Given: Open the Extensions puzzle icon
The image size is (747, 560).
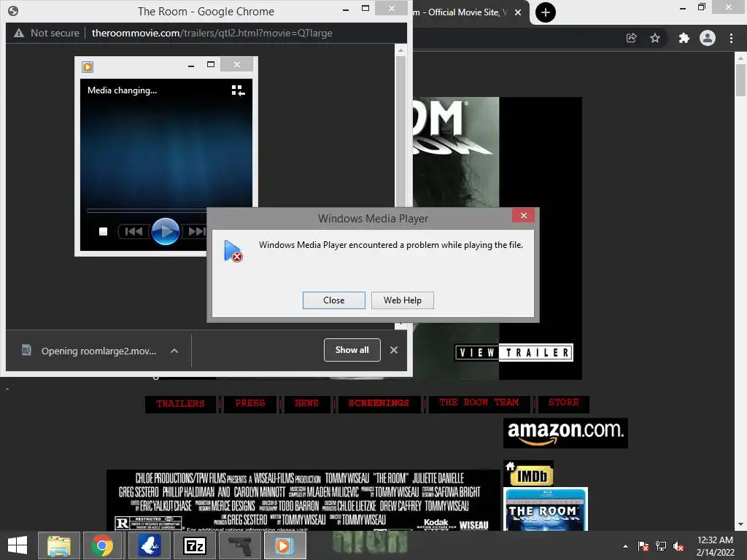Looking at the screenshot, I should coord(684,38).
